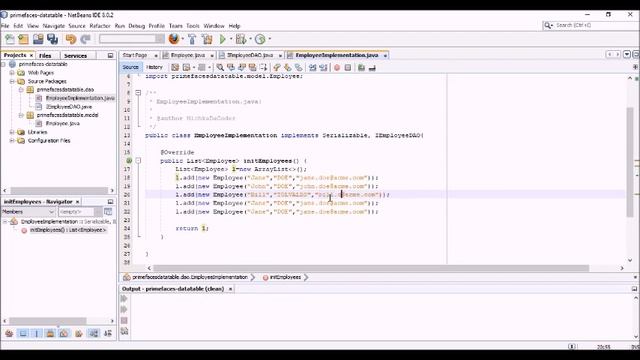Click the green re-run arrow in the Output panel
Screen dimensions: 640x360
coord(124,299)
